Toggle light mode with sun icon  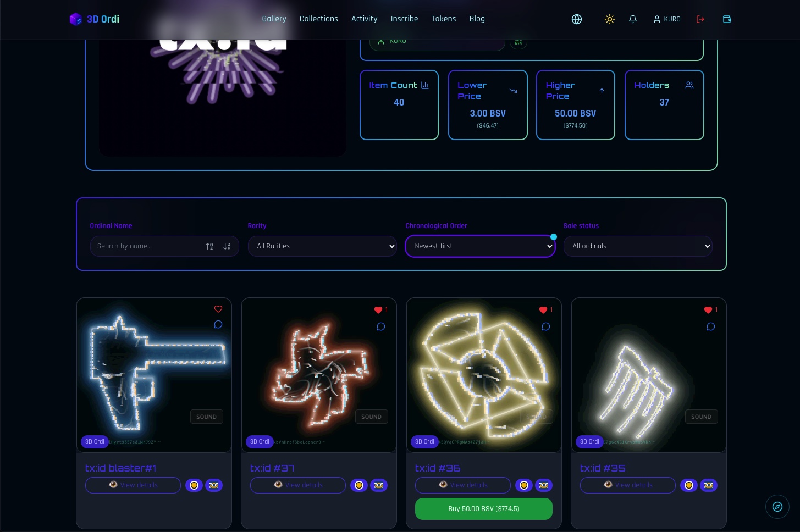[609, 19]
